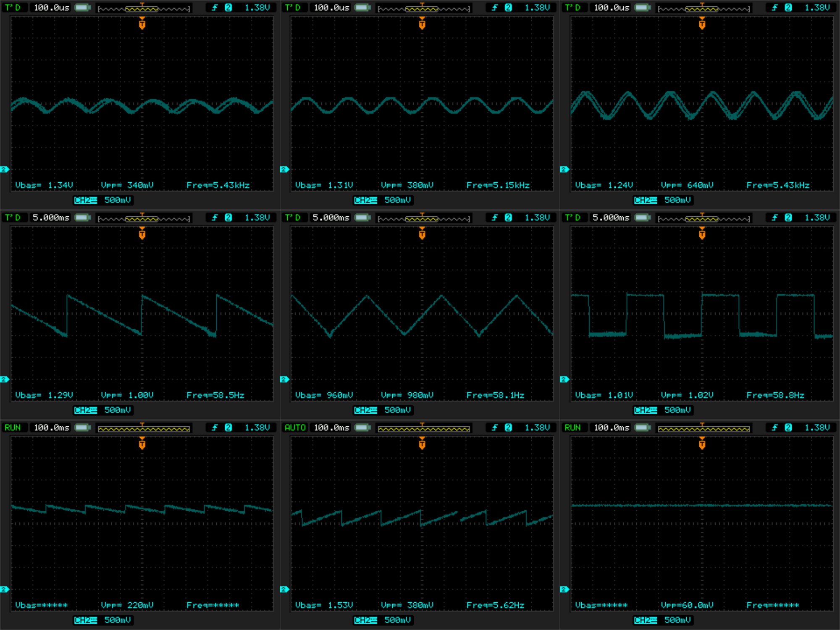840x630 pixels.
Task: Select the channel 2 ground marker in the 640mV panel
Action: [x=564, y=169]
